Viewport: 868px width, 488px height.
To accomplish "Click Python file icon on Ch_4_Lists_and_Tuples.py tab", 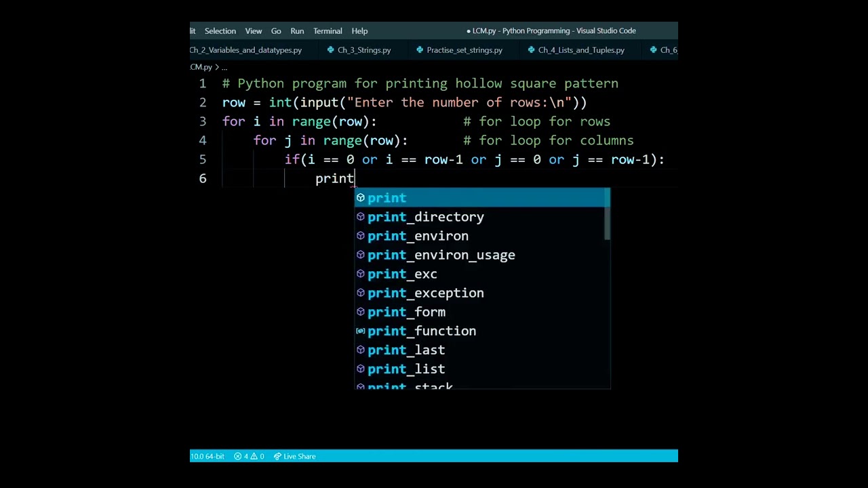I will tap(531, 50).
